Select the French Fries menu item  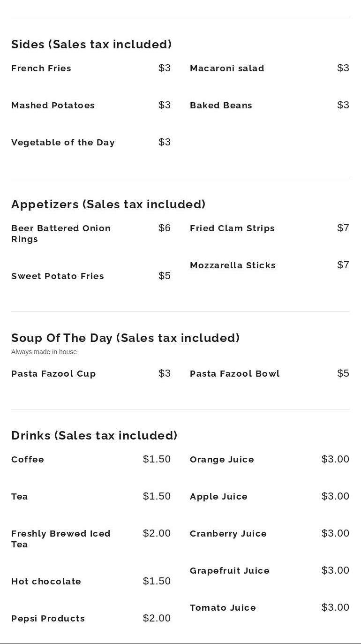41,68
